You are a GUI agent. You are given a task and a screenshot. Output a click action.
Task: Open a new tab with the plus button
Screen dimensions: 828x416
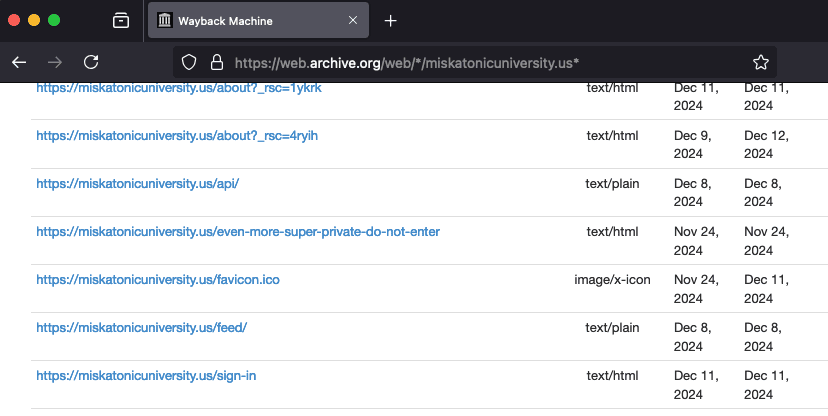[x=390, y=21]
